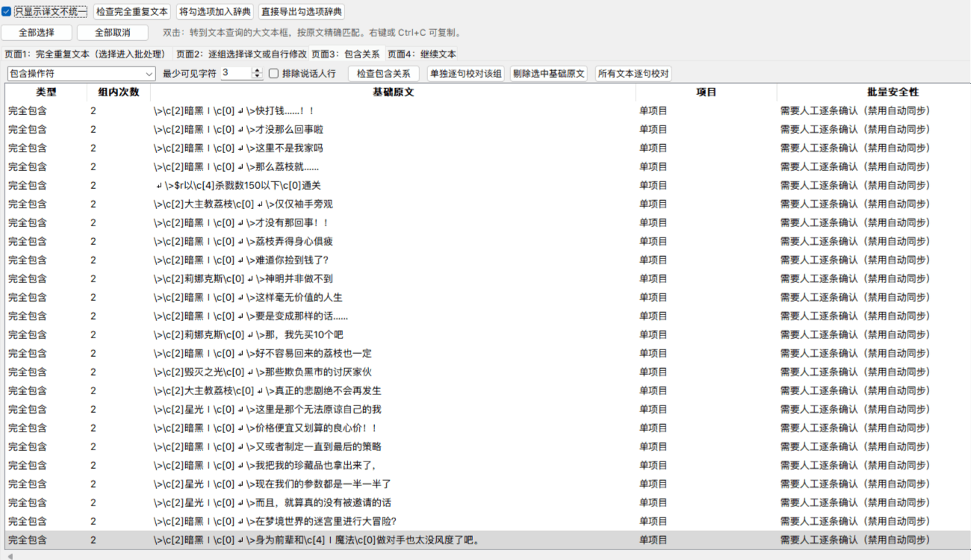Increase the 最少可见字符 stepper value

258,71
